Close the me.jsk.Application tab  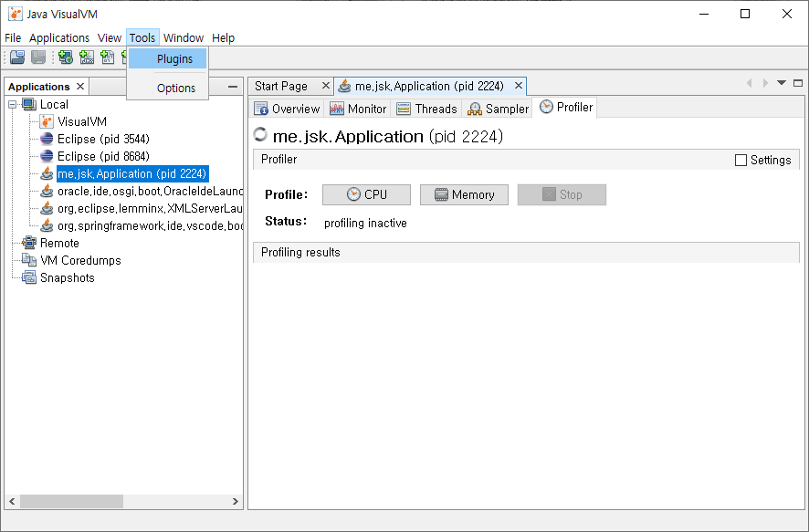click(x=519, y=86)
